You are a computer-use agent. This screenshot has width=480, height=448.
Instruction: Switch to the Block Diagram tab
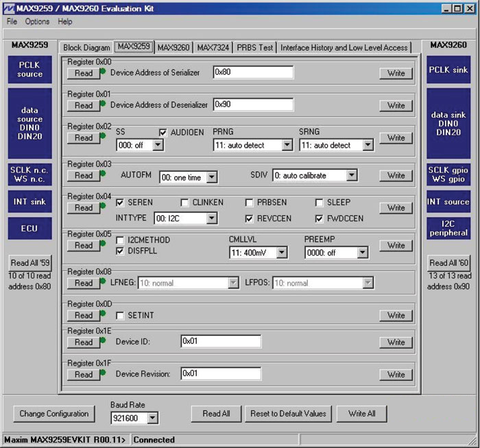point(86,48)
